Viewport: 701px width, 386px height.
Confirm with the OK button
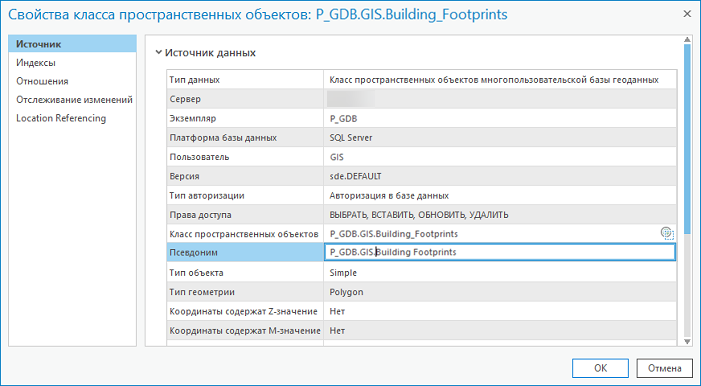[600, 368]
